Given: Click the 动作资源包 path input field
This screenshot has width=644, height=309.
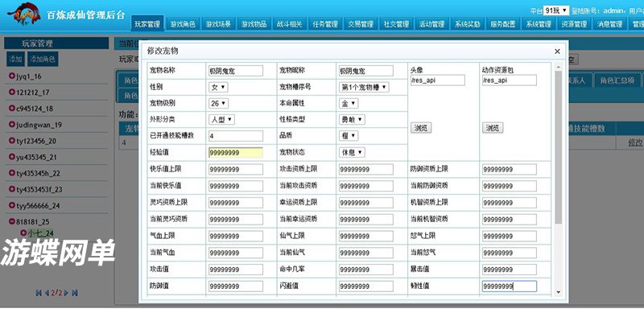Looking at the screenshot, I should (510, 80).
